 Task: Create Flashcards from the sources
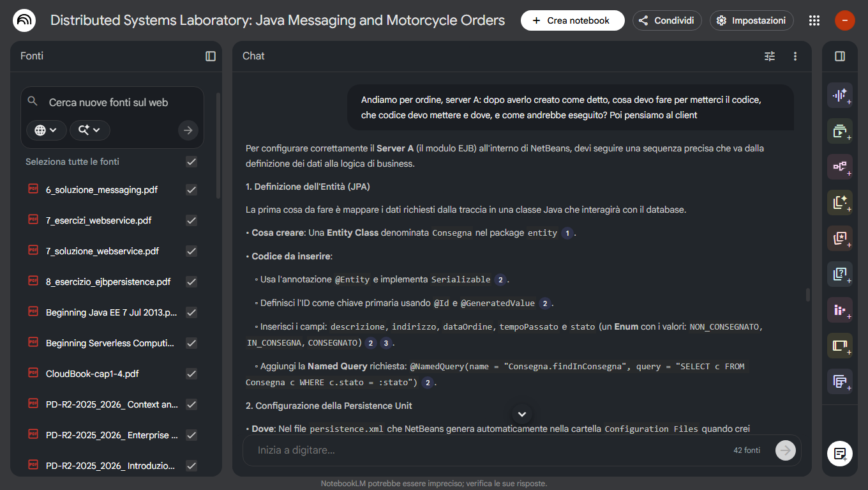coord(840,238)
